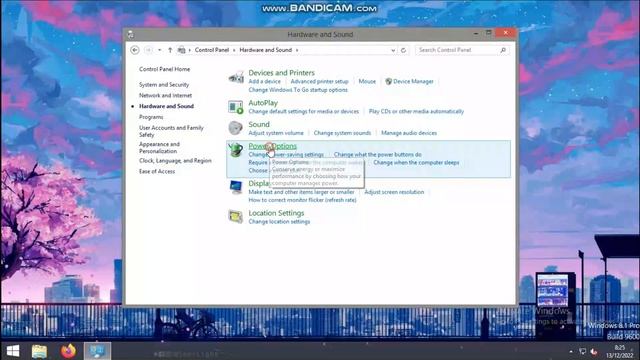
Task: Open Mouse settings link
Action: 367,81
